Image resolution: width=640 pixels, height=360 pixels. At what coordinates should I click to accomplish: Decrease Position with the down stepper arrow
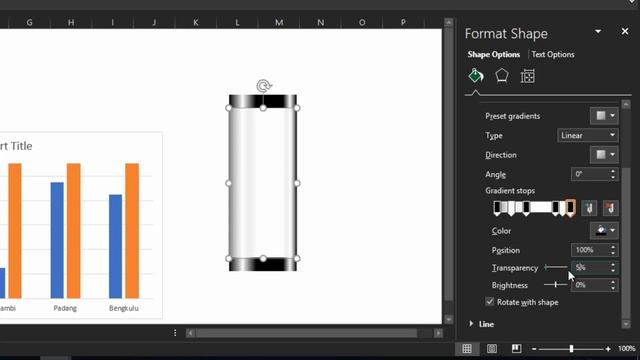coord(613,253)
